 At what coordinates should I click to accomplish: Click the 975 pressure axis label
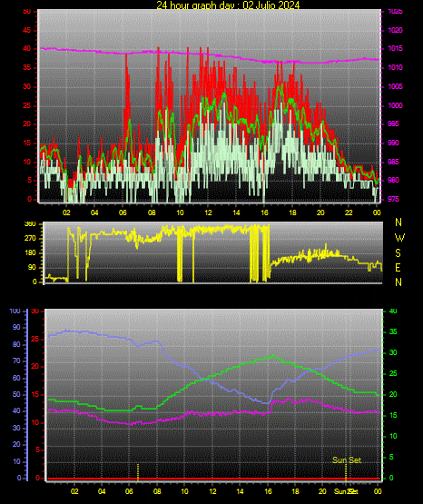393,199
